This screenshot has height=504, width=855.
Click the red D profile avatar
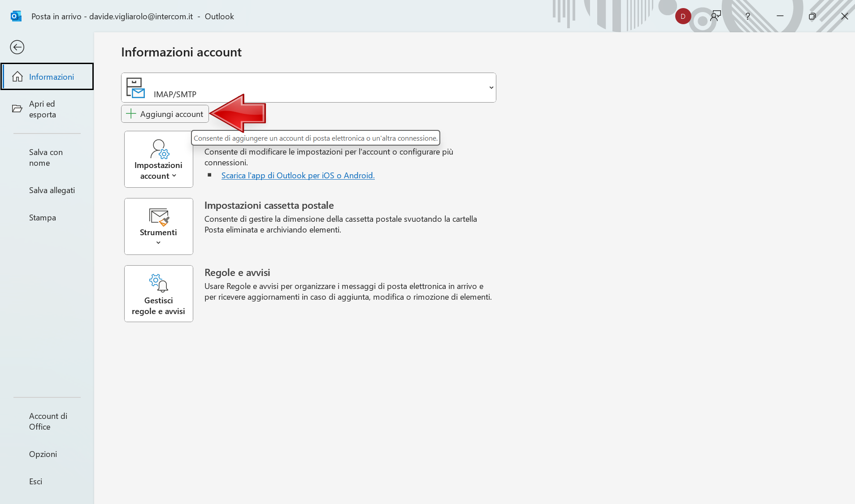[682, 17]
